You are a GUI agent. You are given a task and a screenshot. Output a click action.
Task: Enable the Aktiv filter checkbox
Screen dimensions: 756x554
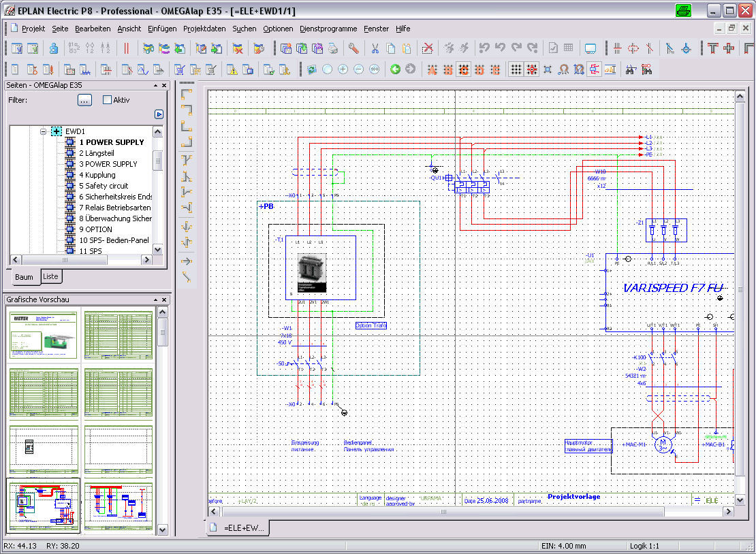pyautogui.click(x=107, y=100)
